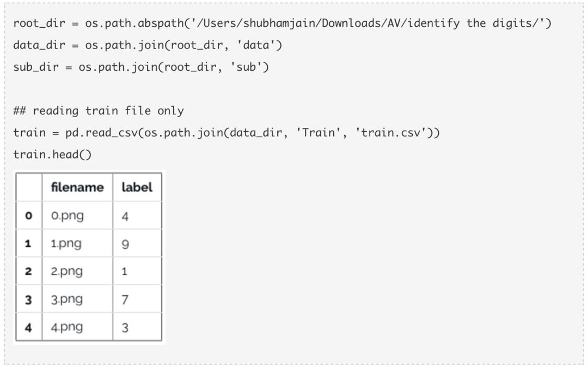Select the 1.png filename cell

(x=66, y=244)
